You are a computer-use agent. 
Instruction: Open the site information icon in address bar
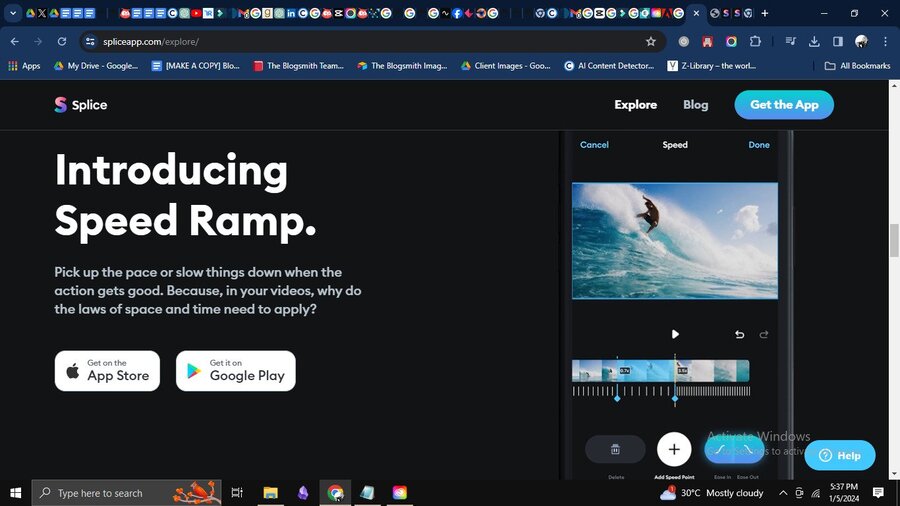point(90,41)
